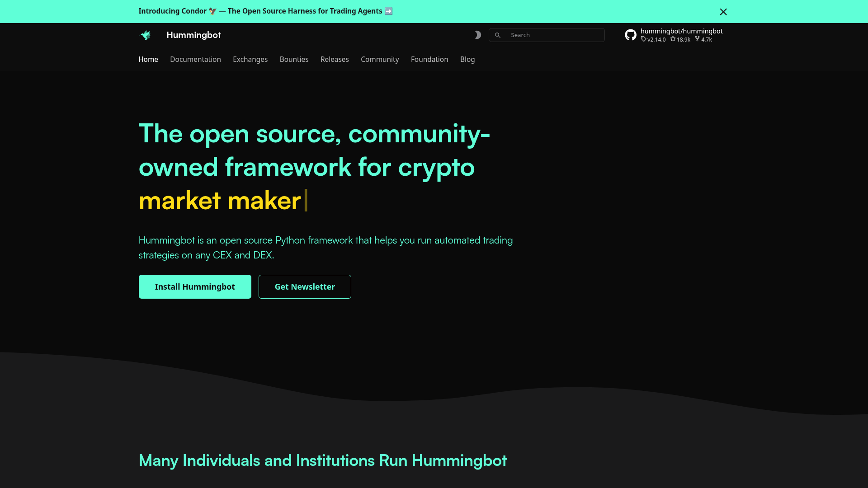
Task: Click the 'market maker' animated headline text
Action: (220, 200)
